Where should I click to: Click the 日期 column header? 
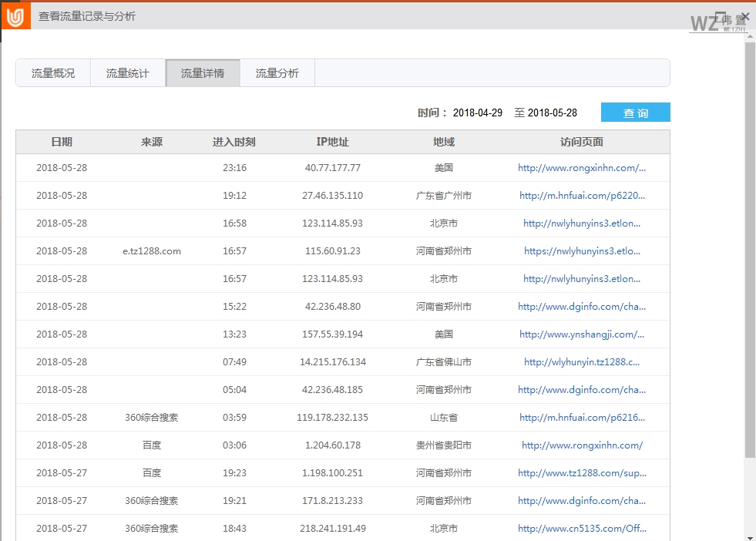tap(62, 142)
